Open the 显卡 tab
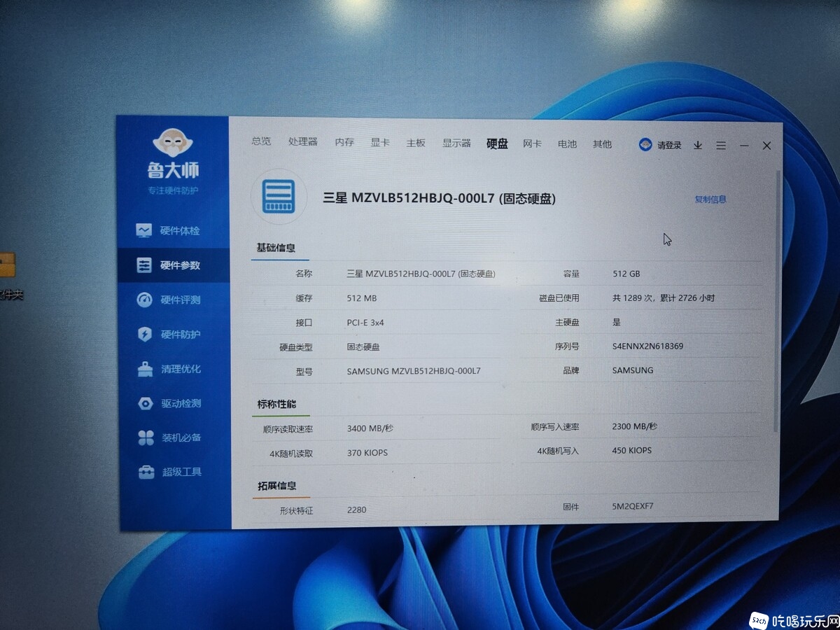Screen dimensions: 840x630 [x=380, y=142]
